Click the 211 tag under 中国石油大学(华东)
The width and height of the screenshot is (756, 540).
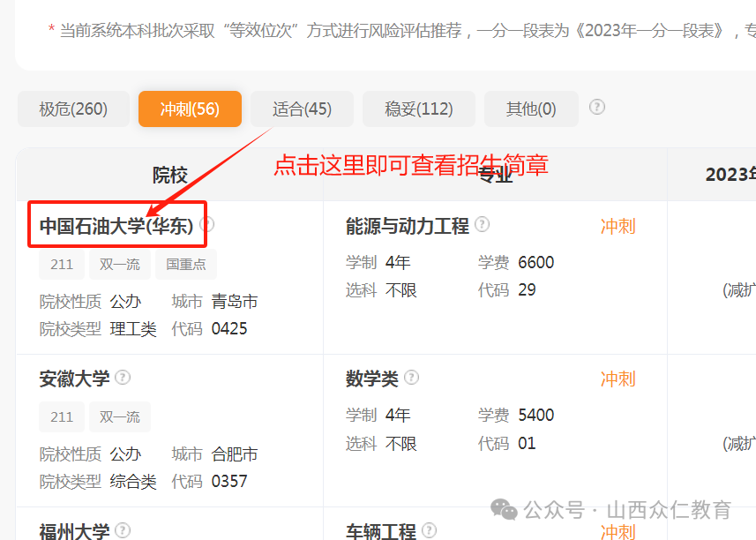(62, 264)
